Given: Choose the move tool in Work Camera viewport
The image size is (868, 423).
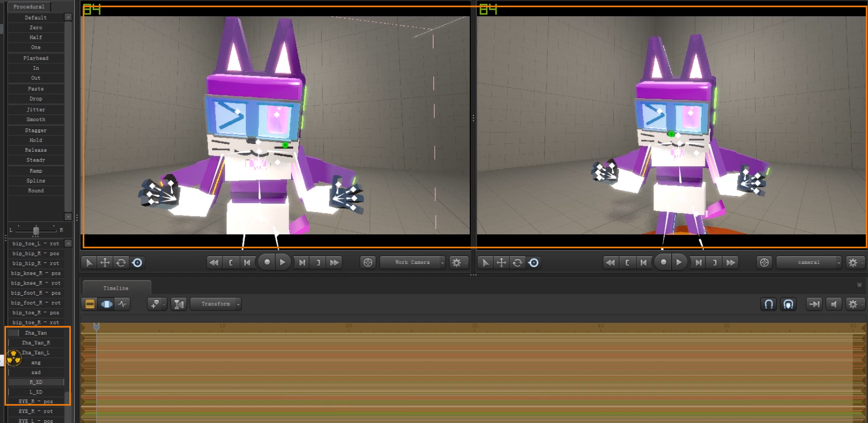Looking at the screenshot, I should point(105,262).
